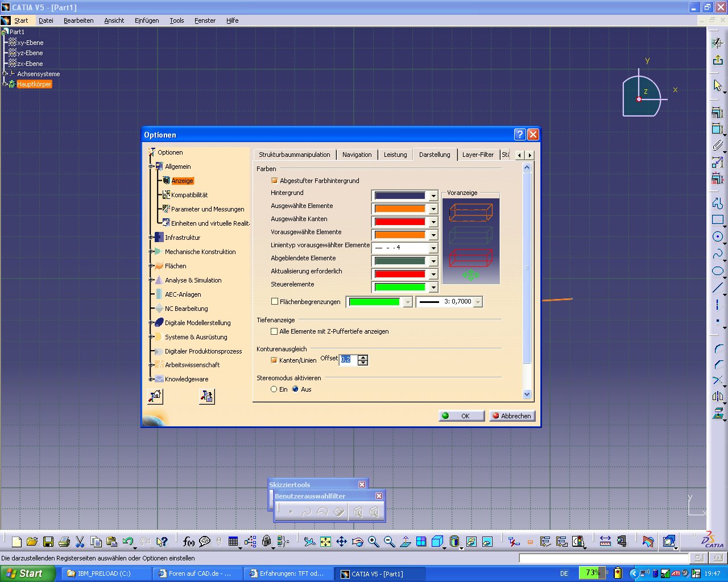Screen dimensions: 728x582
Task: Open the Formula f(x) tool
Action: (x=189, y=542)
